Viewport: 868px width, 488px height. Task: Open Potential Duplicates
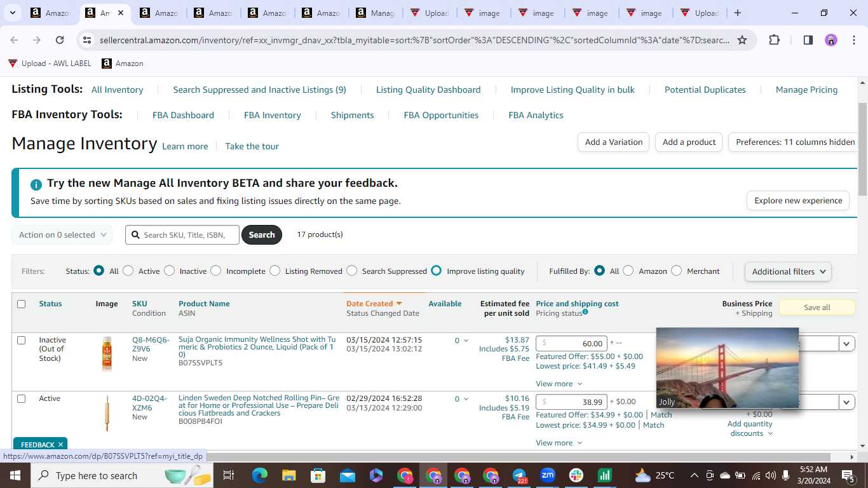(705, 90)
